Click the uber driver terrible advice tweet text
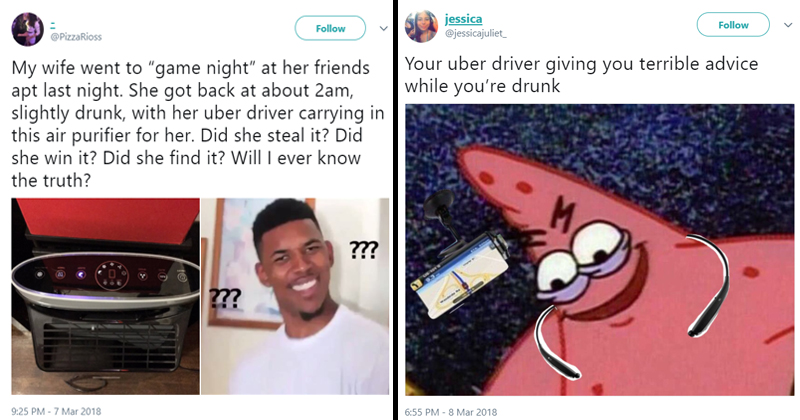Image resolution: width=800 pixels, height=420 pixels. pyautogui.click(x=581, y=75)
